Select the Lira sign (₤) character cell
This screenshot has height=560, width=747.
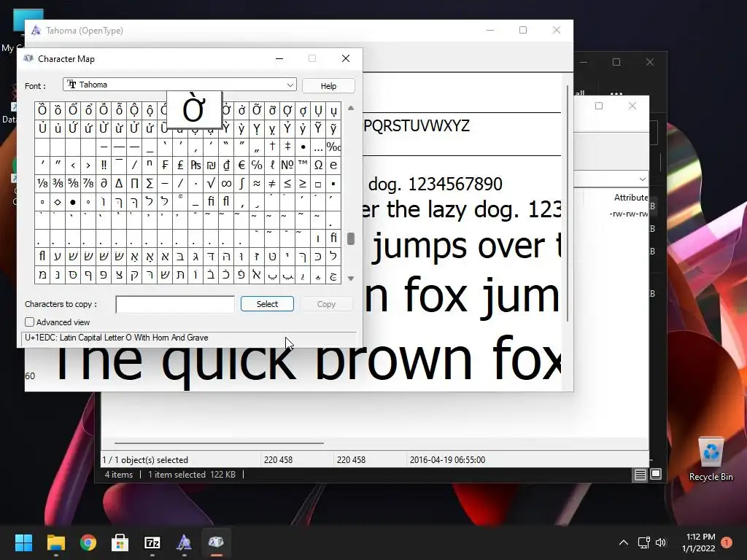tap(180, 165)
